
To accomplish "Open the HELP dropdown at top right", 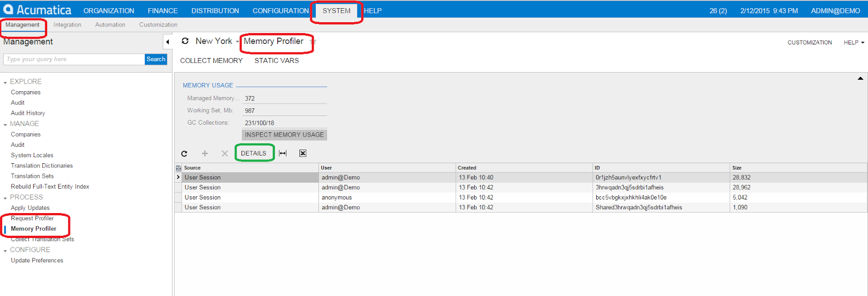I will click(x=854, y=42).
